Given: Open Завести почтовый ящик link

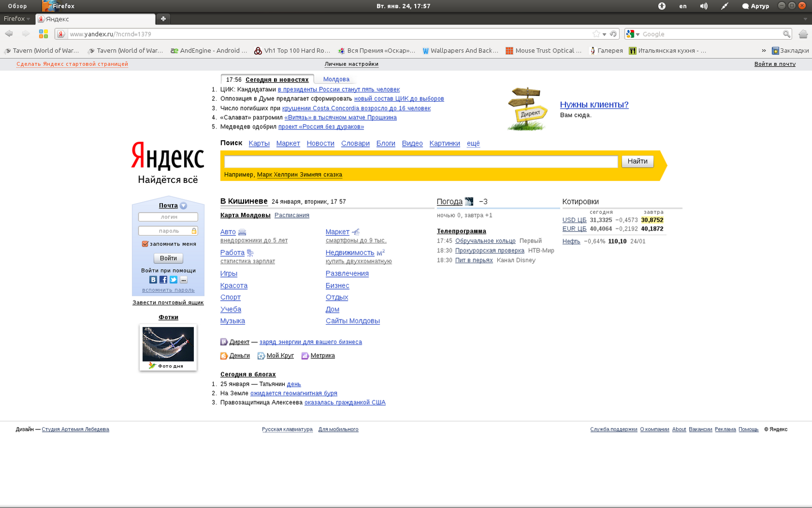Looking at the screenshot, I should pyautogui.click(x=168, y=302).
